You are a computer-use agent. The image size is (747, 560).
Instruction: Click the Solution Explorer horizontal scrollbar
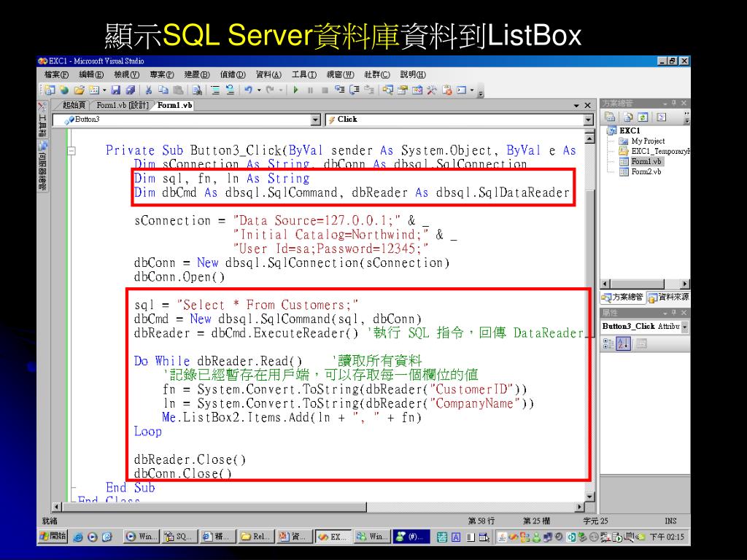(645, 284)
